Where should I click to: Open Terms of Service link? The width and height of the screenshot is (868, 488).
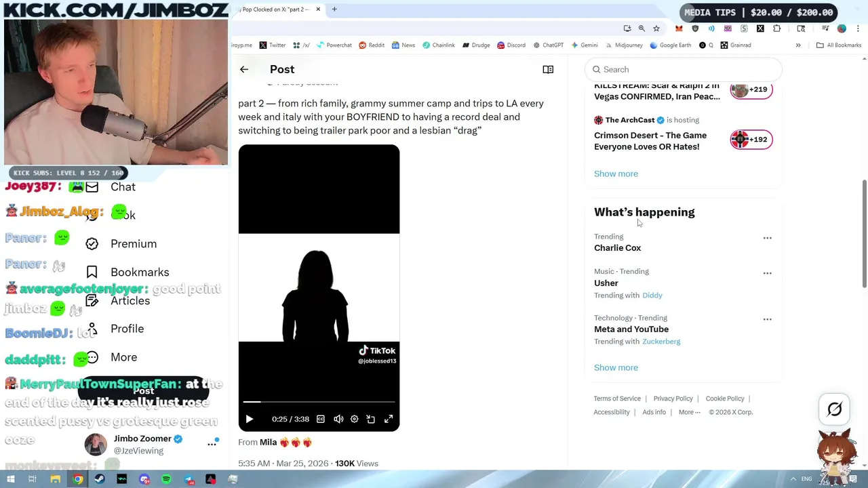point(617,399)
